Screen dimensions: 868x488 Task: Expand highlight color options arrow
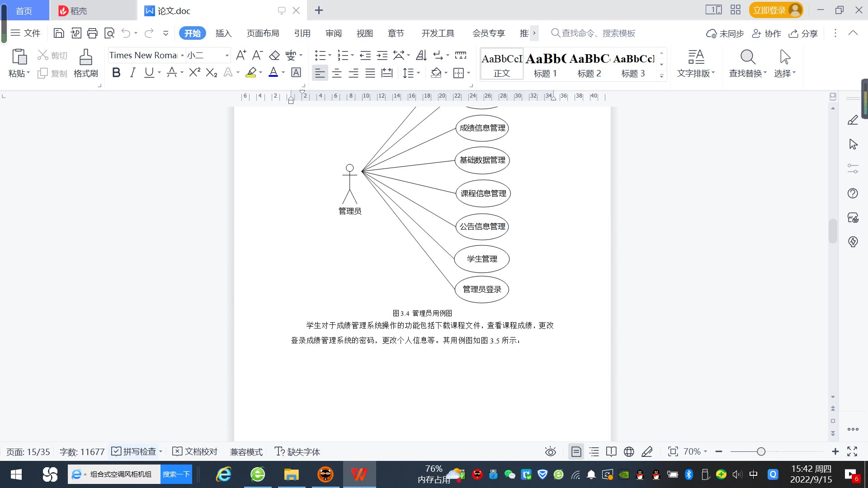[261, 72]
